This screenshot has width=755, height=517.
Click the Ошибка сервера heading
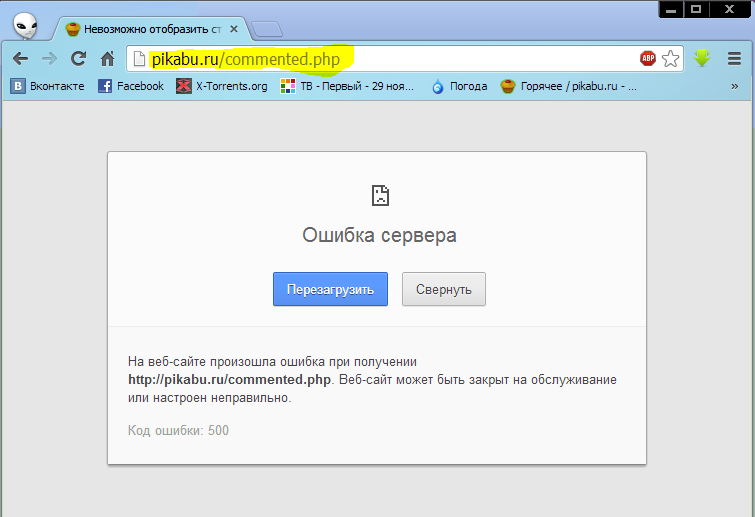tap(379, 235)
